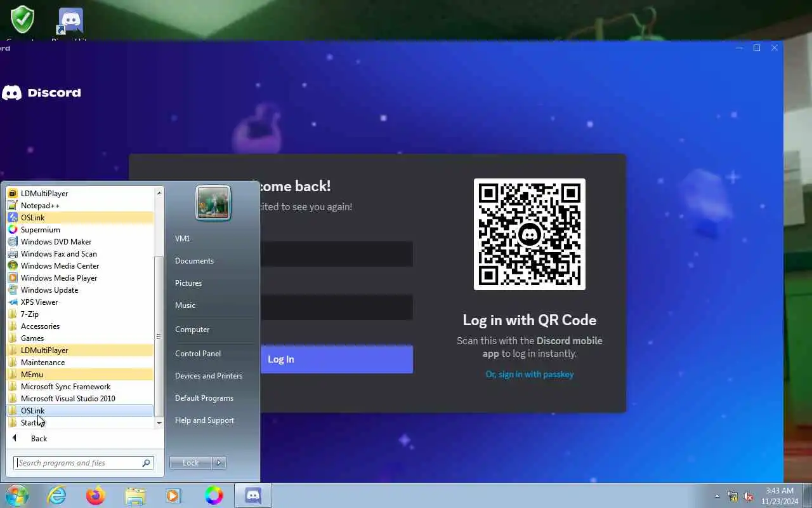Click the second Discord login input field
812x508 pixels.
pos(336,307)
